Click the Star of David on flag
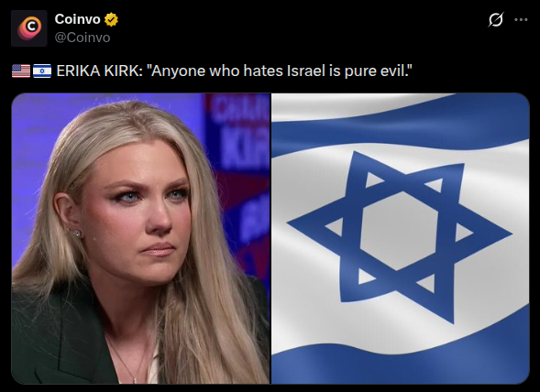Screen dimensions: 540x392 pyautogui.click(x=399, y=237)
